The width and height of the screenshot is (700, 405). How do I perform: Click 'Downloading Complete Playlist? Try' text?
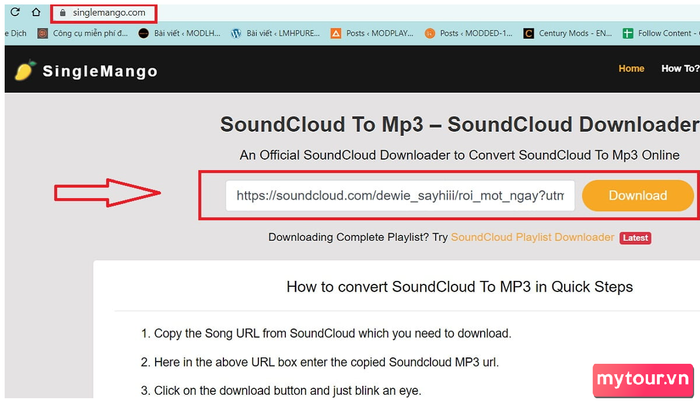tap(358, 237)
